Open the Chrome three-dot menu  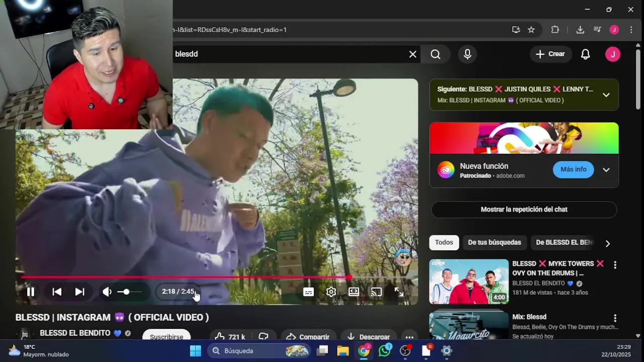tap(631, 30)
